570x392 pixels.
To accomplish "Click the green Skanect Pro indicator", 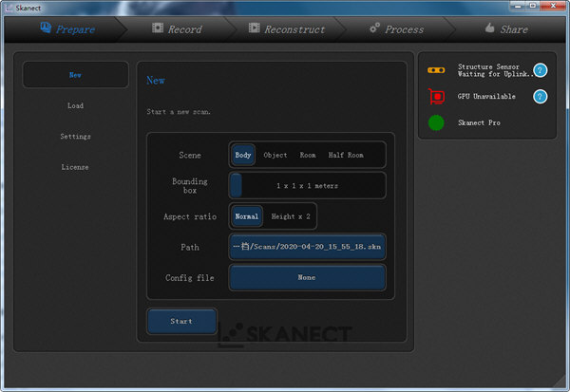I will coord(436,122).
